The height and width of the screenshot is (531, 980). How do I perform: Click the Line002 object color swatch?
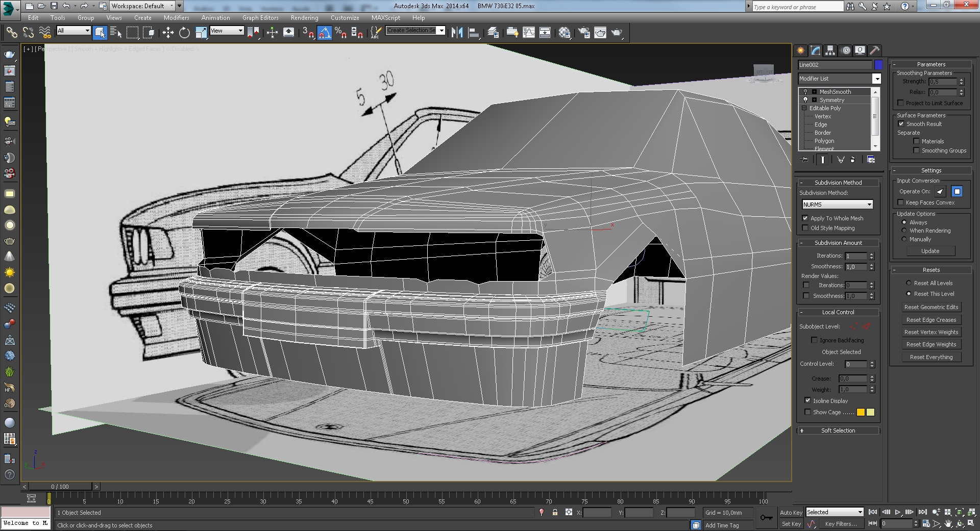tap(878, 65)
